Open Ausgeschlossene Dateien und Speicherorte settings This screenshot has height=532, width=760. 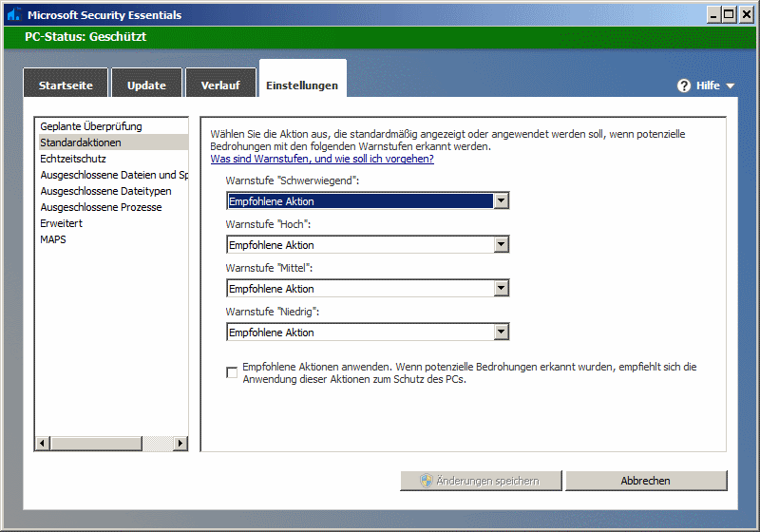[112, 175]
